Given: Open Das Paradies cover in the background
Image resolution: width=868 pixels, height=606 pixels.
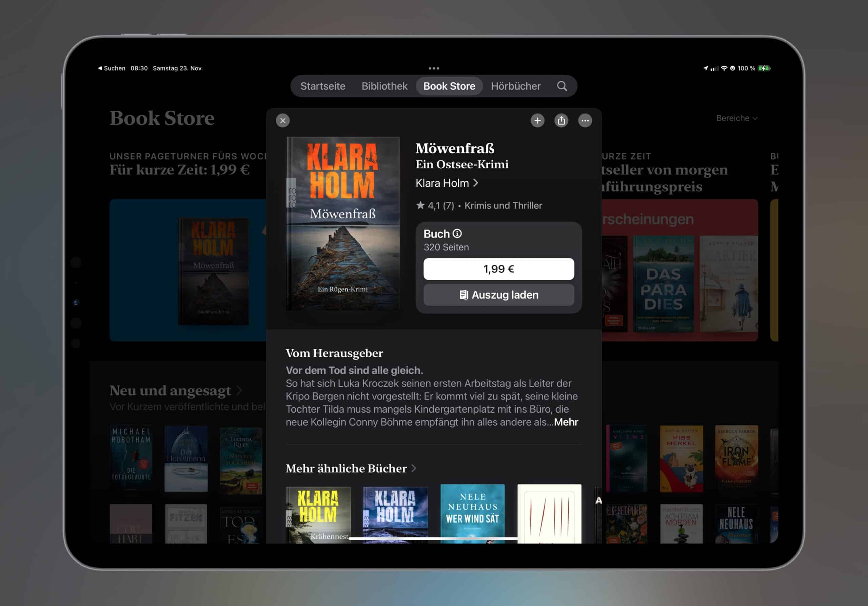Looking at the screenshot, I should [664, 284].
